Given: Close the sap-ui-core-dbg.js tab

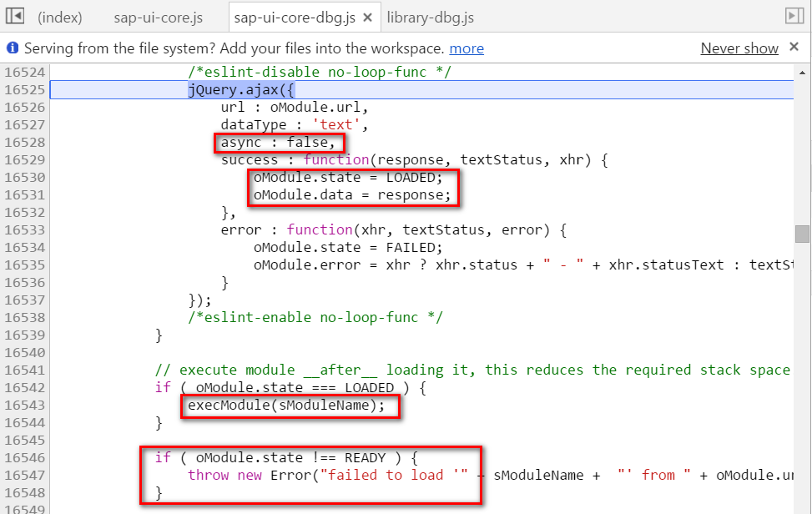Looking at the screenshot, I should pos(368,18).
